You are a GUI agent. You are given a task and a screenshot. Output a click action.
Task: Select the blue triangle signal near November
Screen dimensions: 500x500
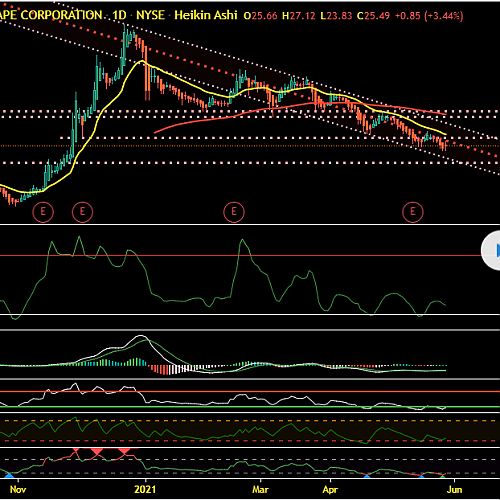[x=9, y=475]
